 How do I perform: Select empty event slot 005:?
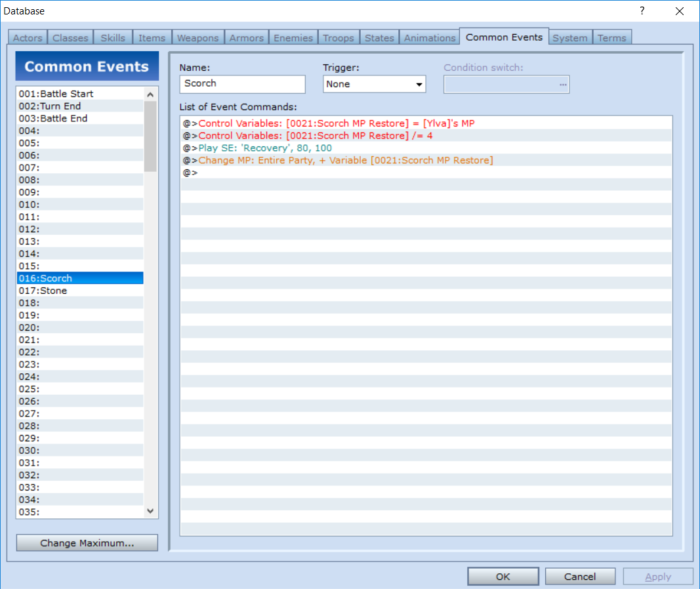(80, 143)
